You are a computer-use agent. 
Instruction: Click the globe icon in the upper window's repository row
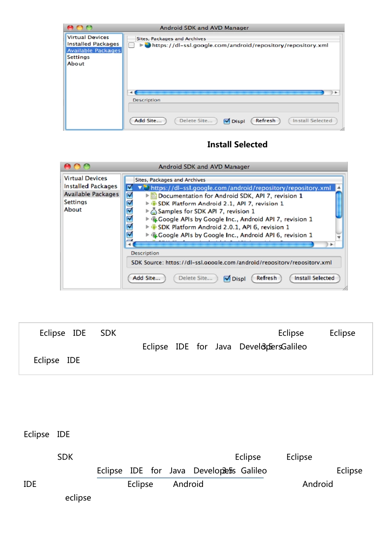(148, 45)
